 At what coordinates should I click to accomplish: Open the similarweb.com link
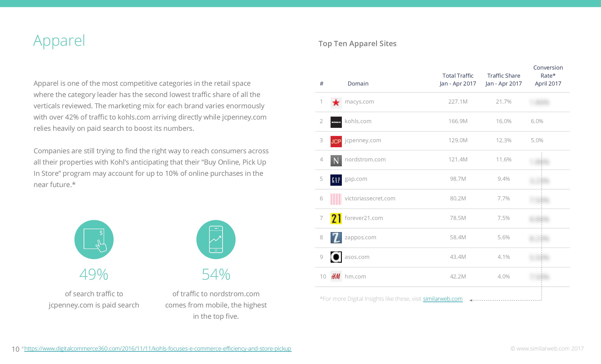pos(442,299)
